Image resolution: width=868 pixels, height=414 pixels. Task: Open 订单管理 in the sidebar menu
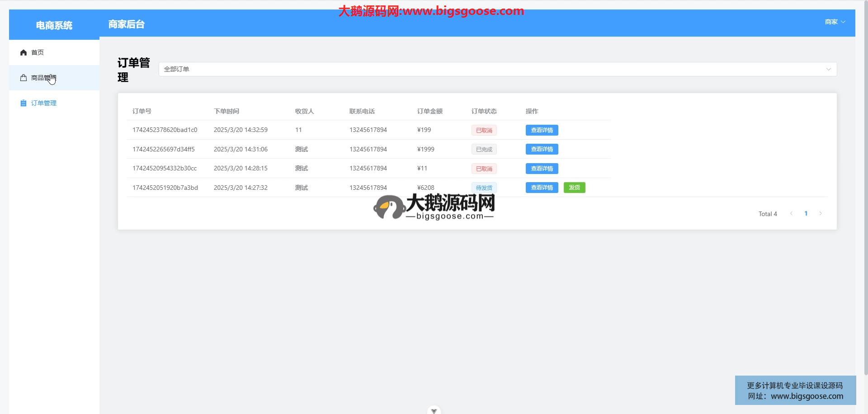pyautogui.click(x=44, y=103)
